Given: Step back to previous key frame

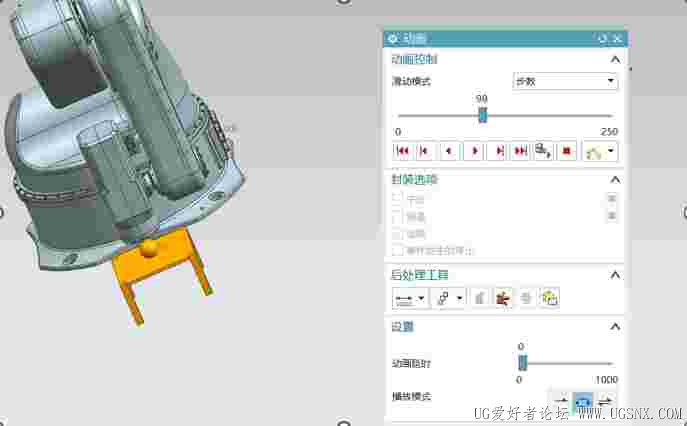Looking at the screenshot, I should coord(424,151).
